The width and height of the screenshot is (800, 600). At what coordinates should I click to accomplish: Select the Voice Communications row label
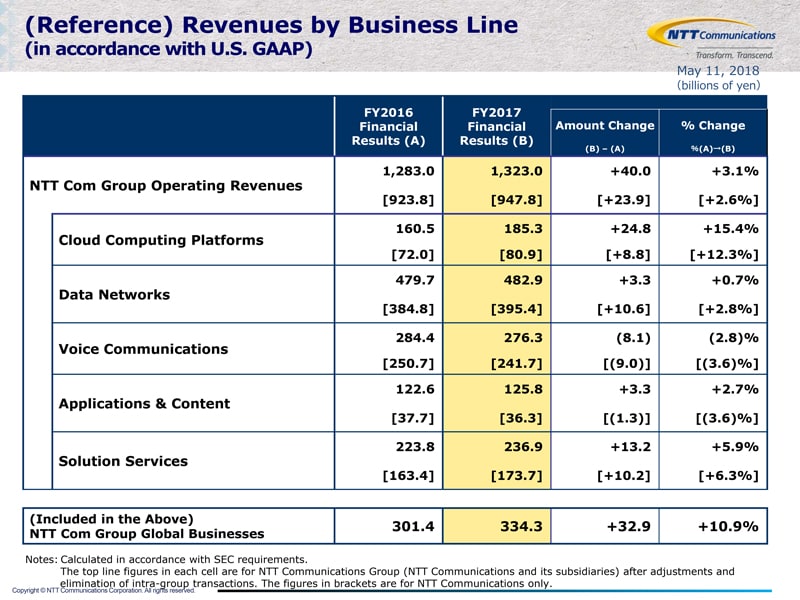(x=143, y=349)
